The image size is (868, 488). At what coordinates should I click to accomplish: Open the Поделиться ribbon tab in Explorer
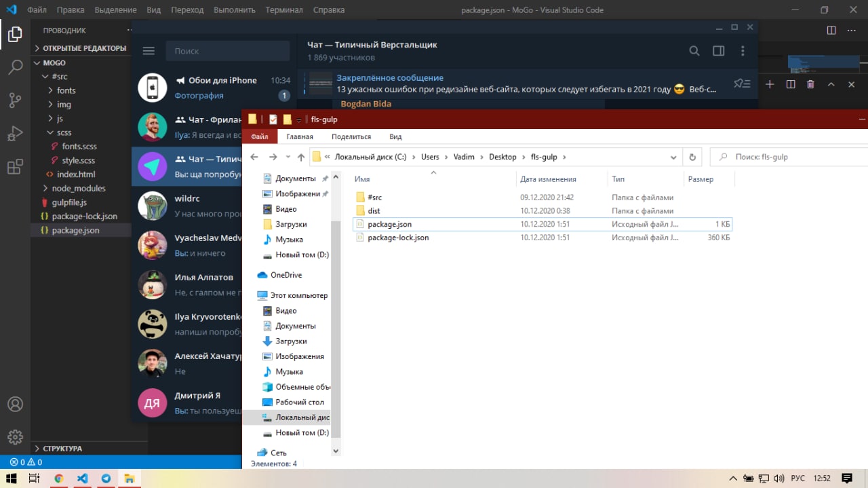(x=351, y=136)
